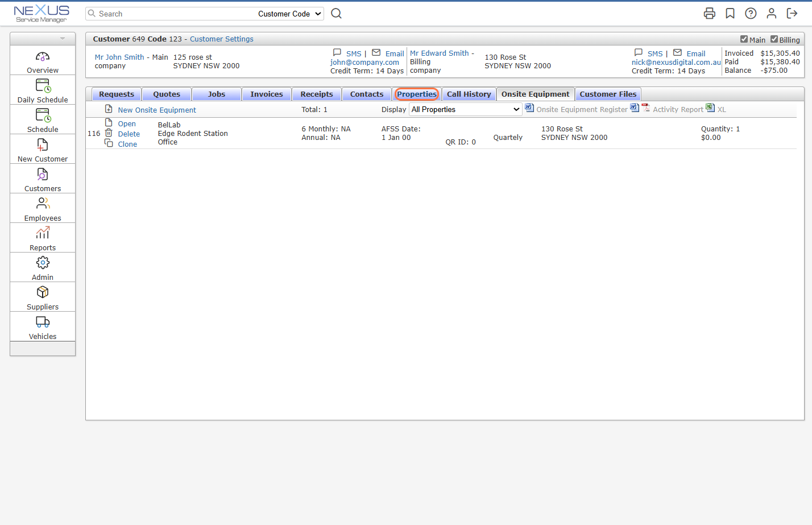812x525 pixels.
Task: Switch to the Quotes tab
Action: click(x=167, y=94)
